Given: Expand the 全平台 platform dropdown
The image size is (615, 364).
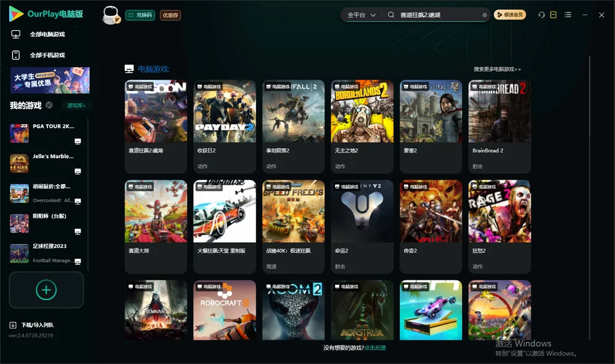Looking at the screenshot, I should pos(362,15).
